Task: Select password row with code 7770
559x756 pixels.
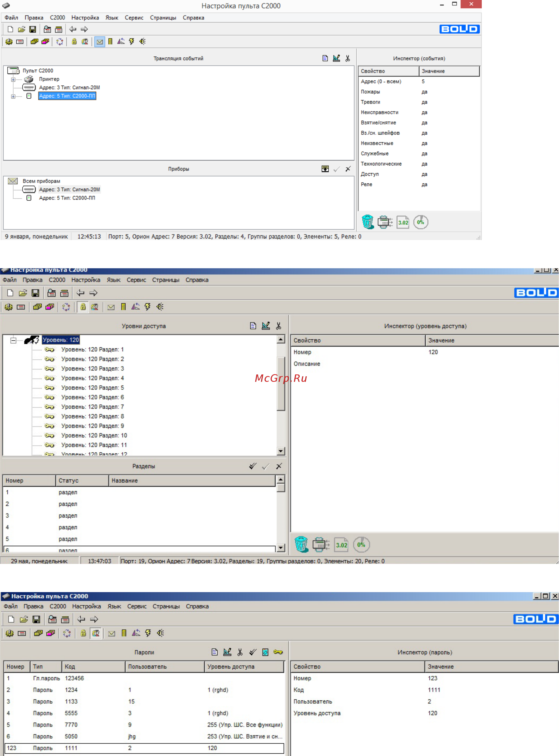Action: click(144, 725)
